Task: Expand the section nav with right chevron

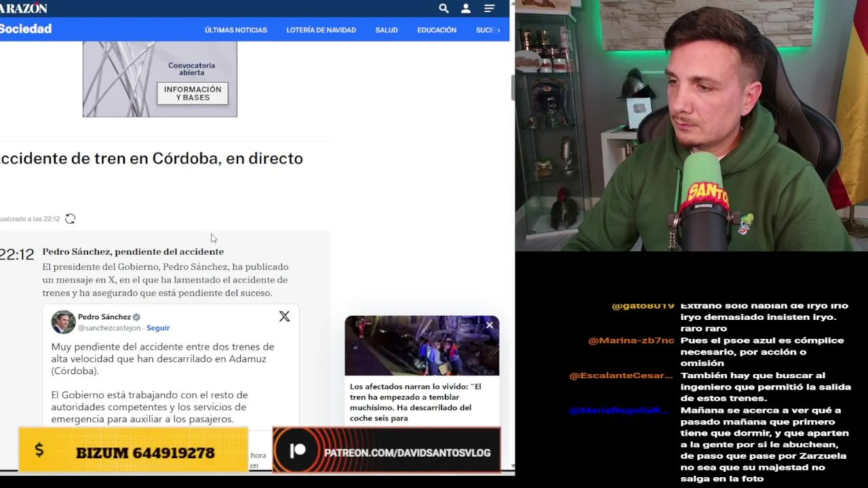Action: (x=499, y=30)
